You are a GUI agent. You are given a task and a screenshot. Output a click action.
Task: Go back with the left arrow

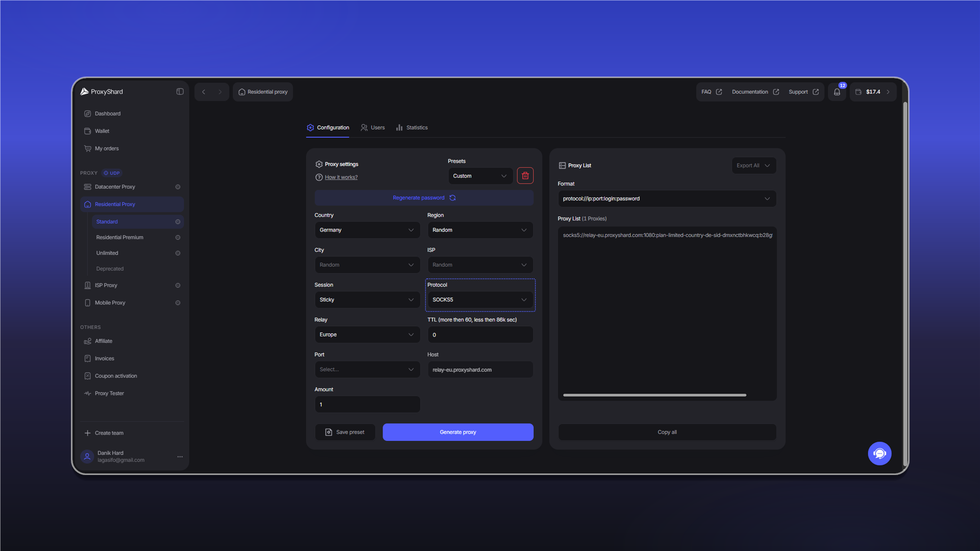pyautogui.click(x=204, y=92)
